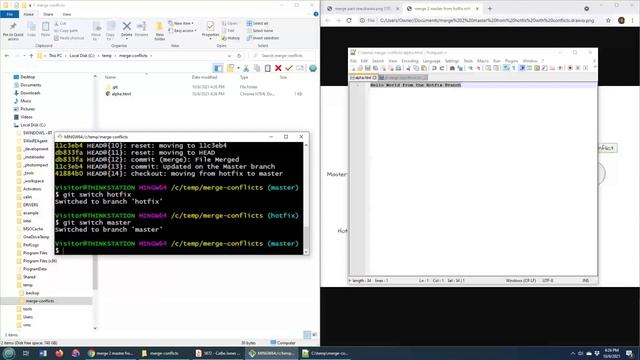Click the Redo icon in Notepad++ toolbar
Image resolution: width=640 pixels, height=360 pixels.
[x=442, y=68]
